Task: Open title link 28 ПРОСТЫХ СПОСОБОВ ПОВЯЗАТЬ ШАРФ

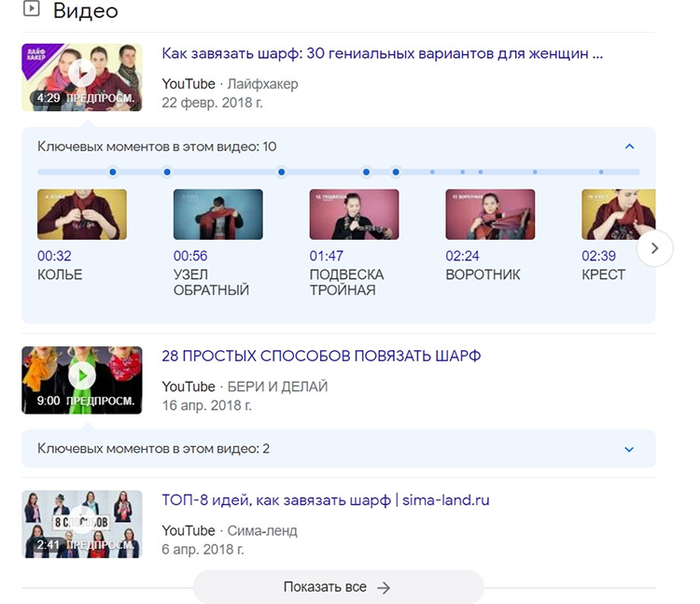Action: click(321, 357)
